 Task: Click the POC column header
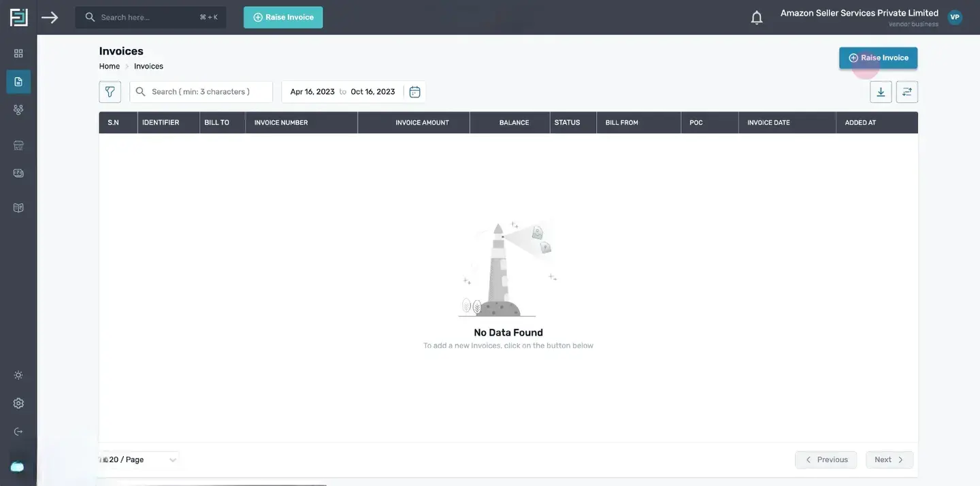710,123
